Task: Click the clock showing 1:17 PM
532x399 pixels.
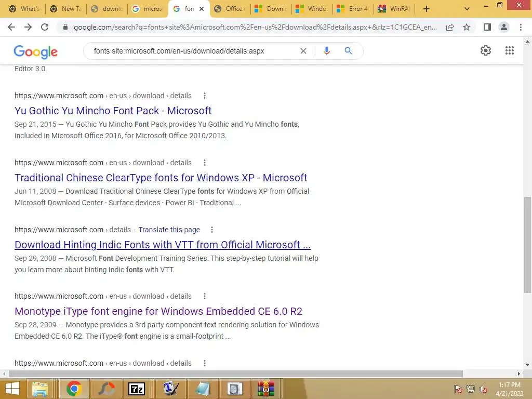Action: point(509,385)
